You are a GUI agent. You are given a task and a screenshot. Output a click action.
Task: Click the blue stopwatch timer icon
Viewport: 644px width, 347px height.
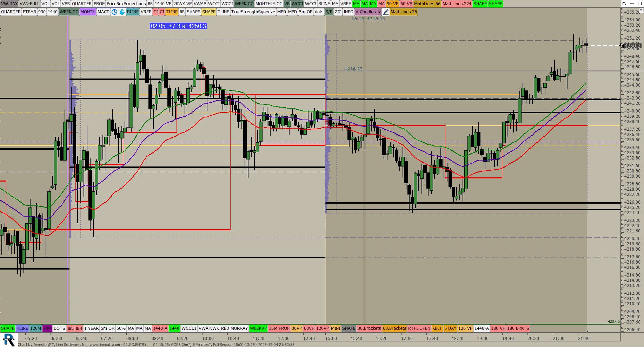point(122,12)
